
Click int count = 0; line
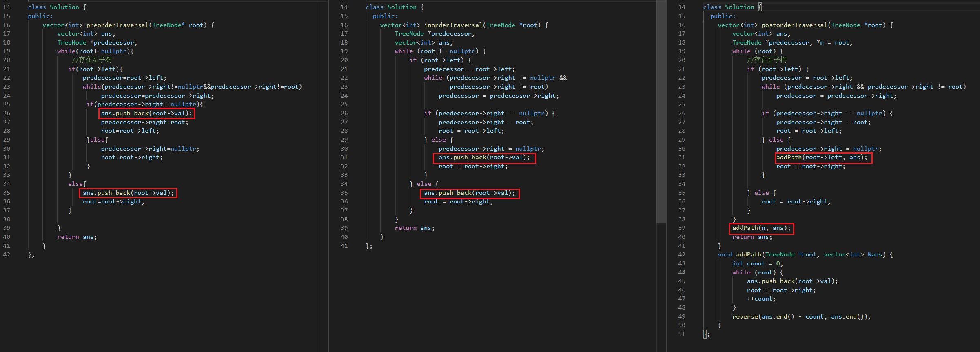[758, 264]
